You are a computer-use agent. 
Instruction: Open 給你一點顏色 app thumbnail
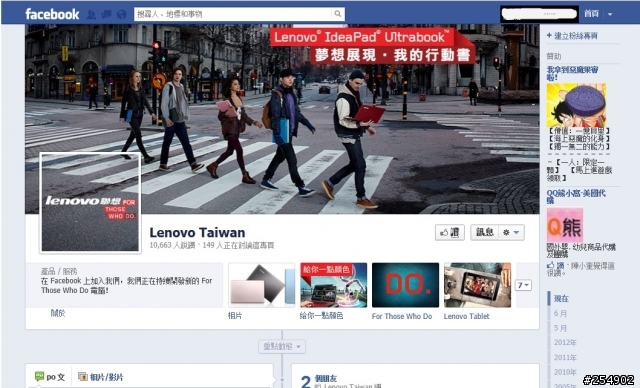(333, 285)
